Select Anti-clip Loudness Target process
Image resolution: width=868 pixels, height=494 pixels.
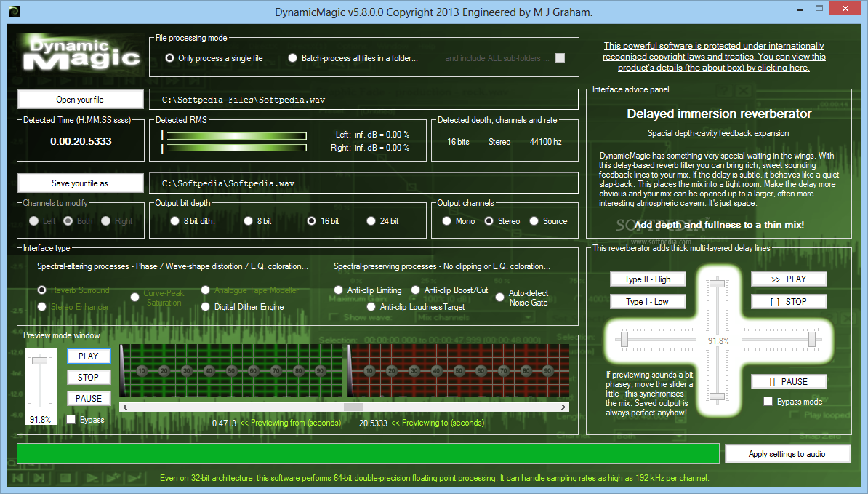[x=416, y=307]
